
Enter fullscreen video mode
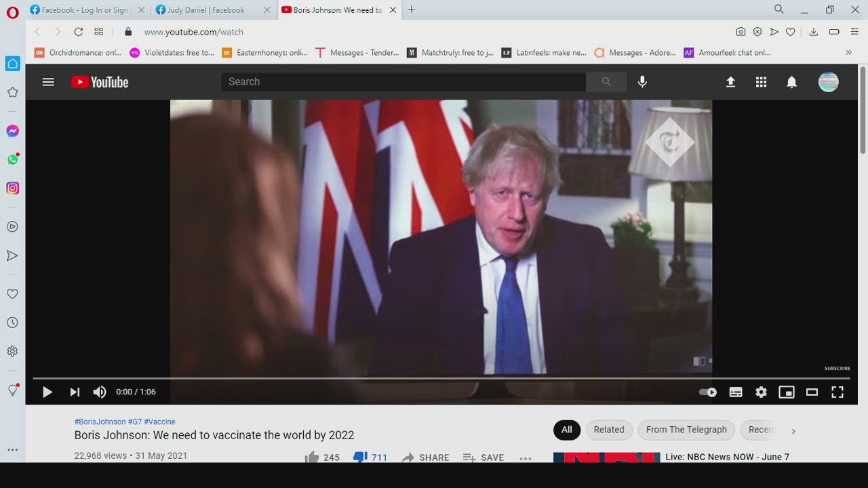[x=837, y=392]
